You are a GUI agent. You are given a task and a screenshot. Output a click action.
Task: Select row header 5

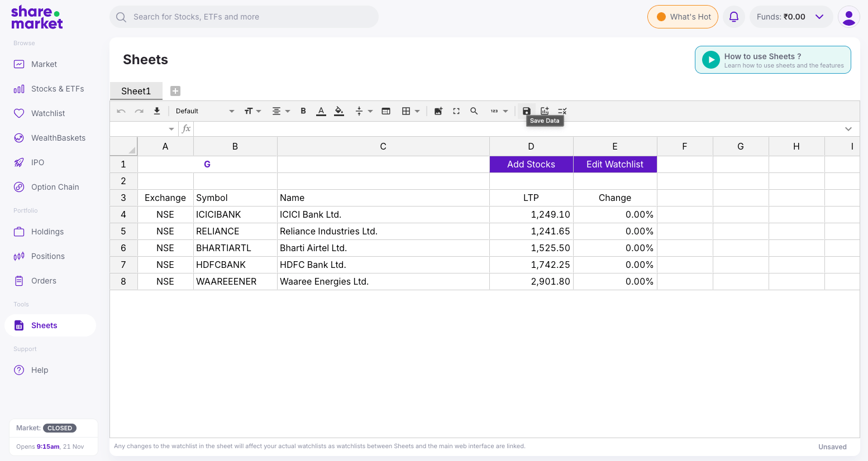(123, 231)
